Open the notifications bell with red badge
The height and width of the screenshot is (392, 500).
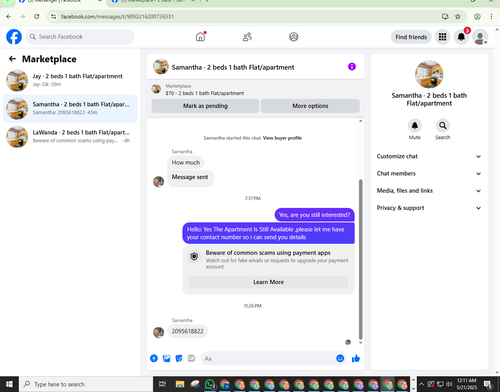461,37
